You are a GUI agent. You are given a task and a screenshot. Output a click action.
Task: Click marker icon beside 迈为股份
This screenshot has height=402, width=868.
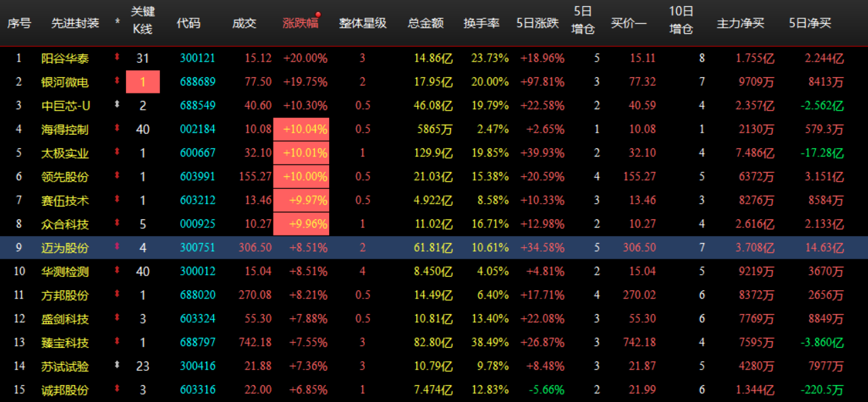[x=117, y=248]
